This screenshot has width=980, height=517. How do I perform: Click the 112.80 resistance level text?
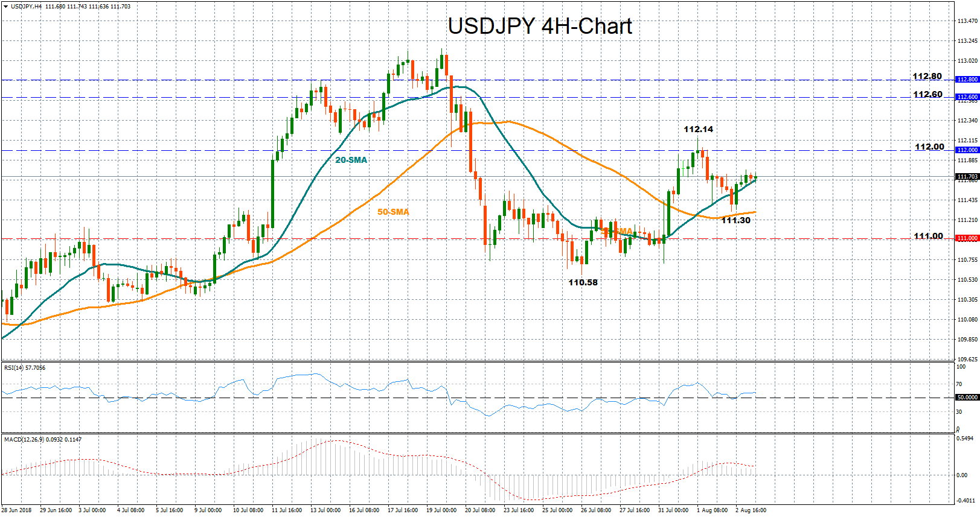coord(927,76)
